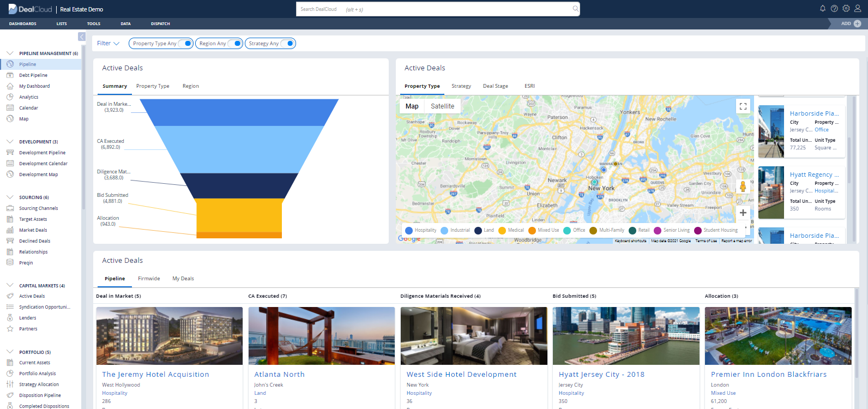Click the search magnifier icon
Viewport: 868px width, 409px height.
pos(575,9)
